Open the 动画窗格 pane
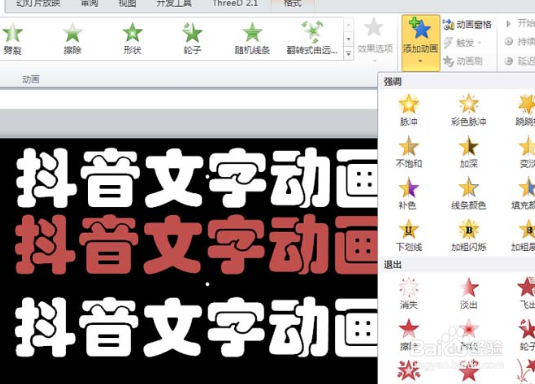This screenshot has width=535, height=384. (x=467, y=24)
